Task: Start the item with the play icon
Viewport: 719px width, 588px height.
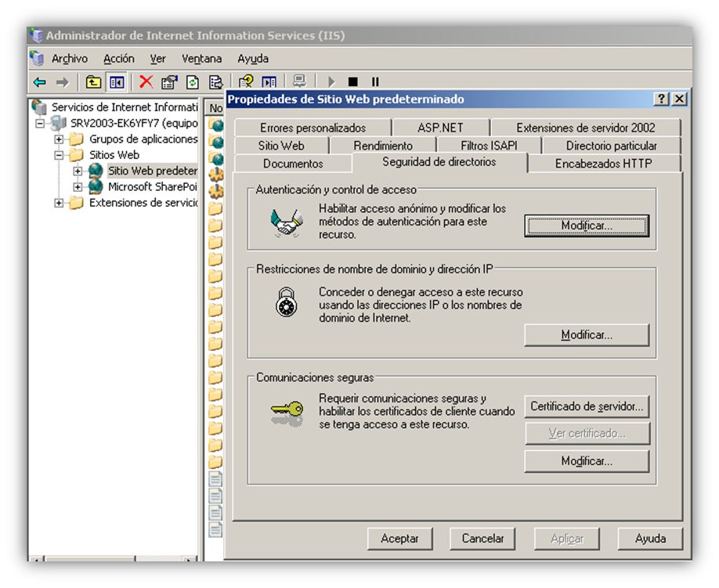Action: [331, 82]
